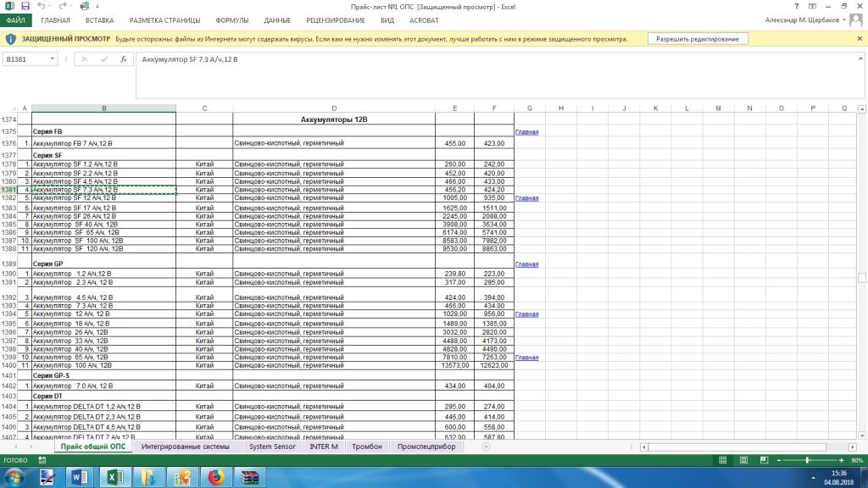This screenshot has height=488, width=868.
Task: Open the System Sensor sheet tab
Action: (x=272, y=446)
